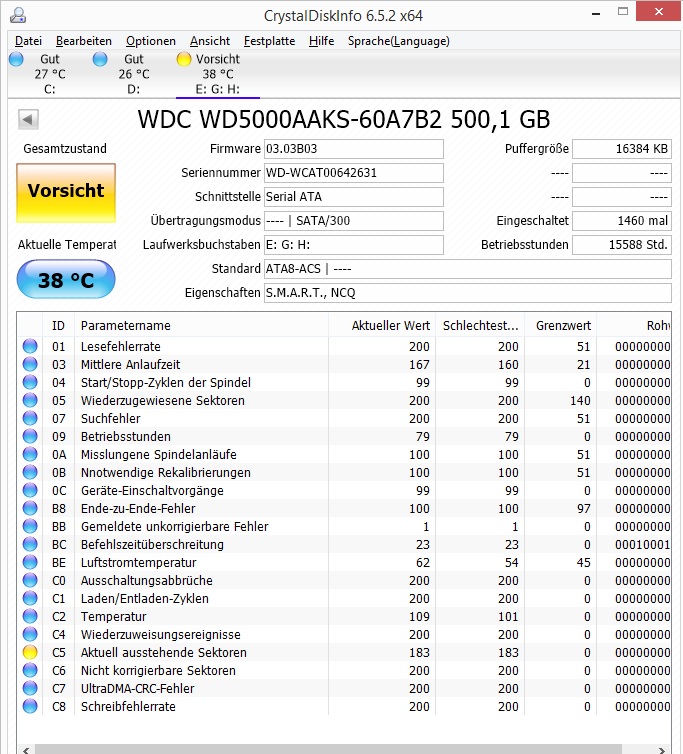Maximize the CrystalDiskInfo window
Image resolution: width=683 pixels, height=754 pixels.
(x=623, y=12)
